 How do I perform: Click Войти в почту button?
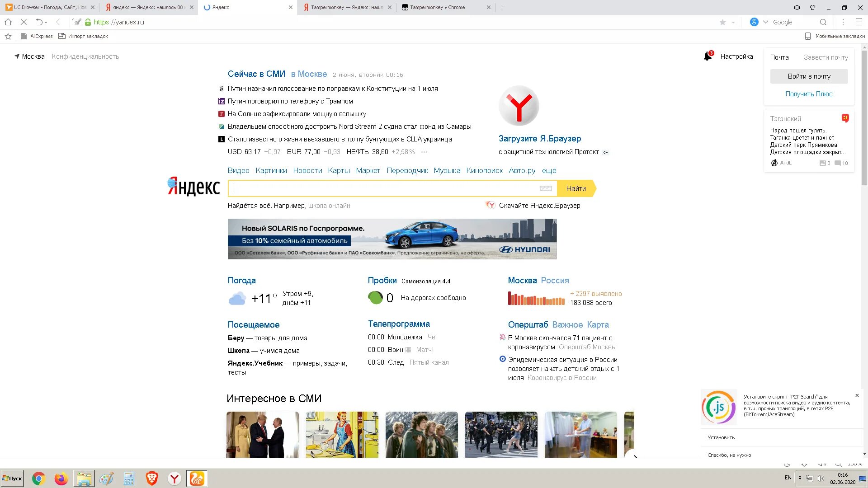point(809,76)
